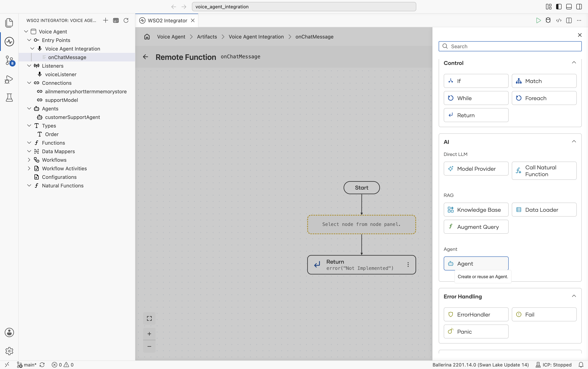The height and width of the screenshot is (369, 588).
Task: Collapse the Control section chevron
Action: [x=574, y=63]
